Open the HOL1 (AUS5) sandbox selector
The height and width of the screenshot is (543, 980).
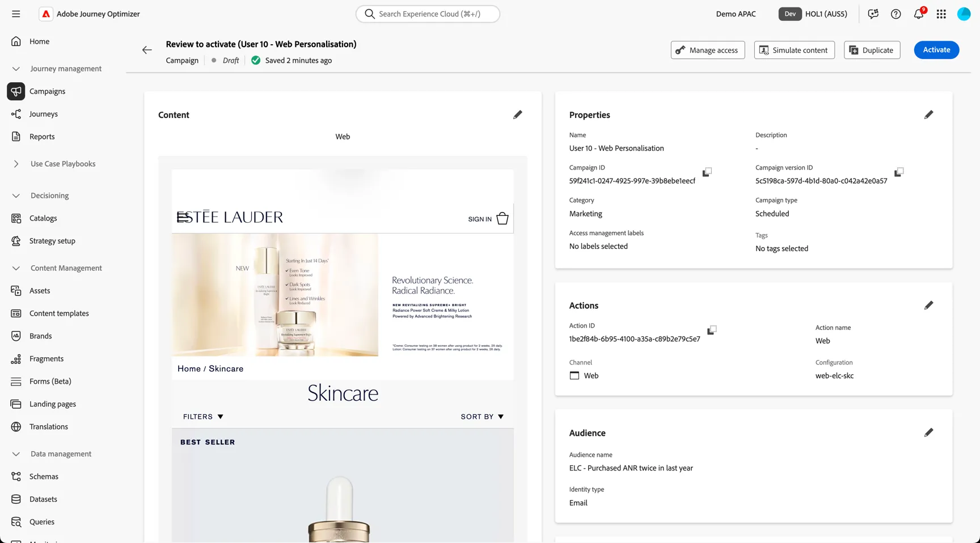(x=814, y=14)
